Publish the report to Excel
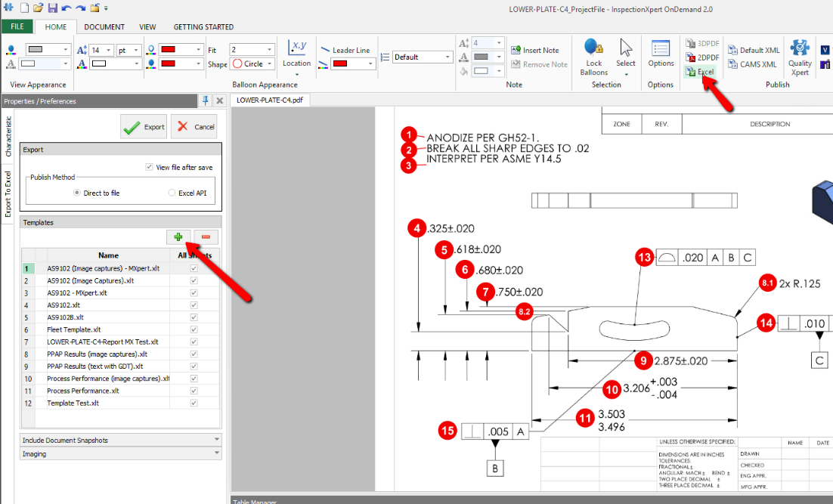The width and height of the screenshot is (833, 504). tap(702, 71)
